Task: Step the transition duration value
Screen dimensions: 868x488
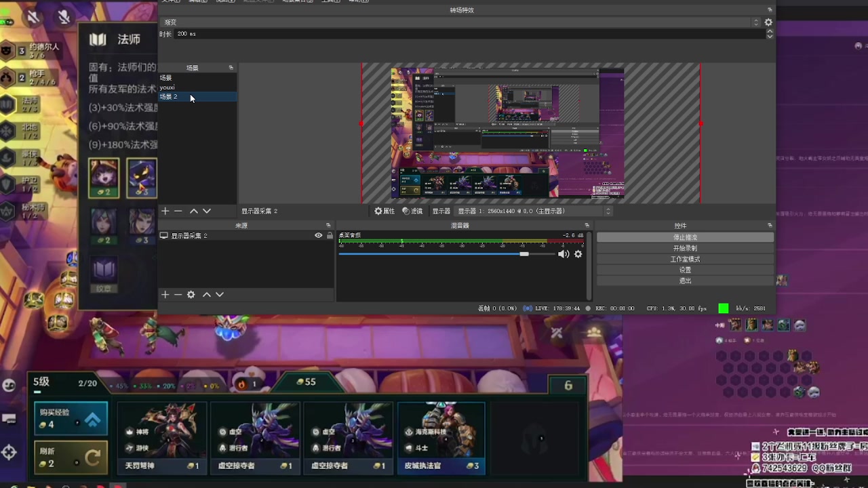Action: click(770, 34)
